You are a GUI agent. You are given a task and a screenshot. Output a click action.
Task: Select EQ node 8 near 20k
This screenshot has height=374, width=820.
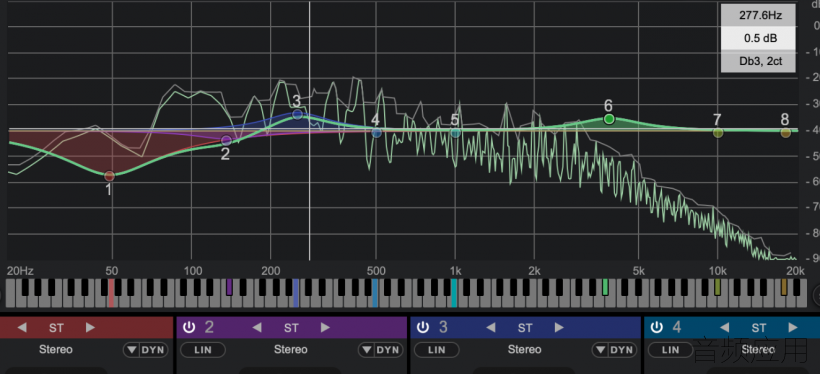click(785, 133)
